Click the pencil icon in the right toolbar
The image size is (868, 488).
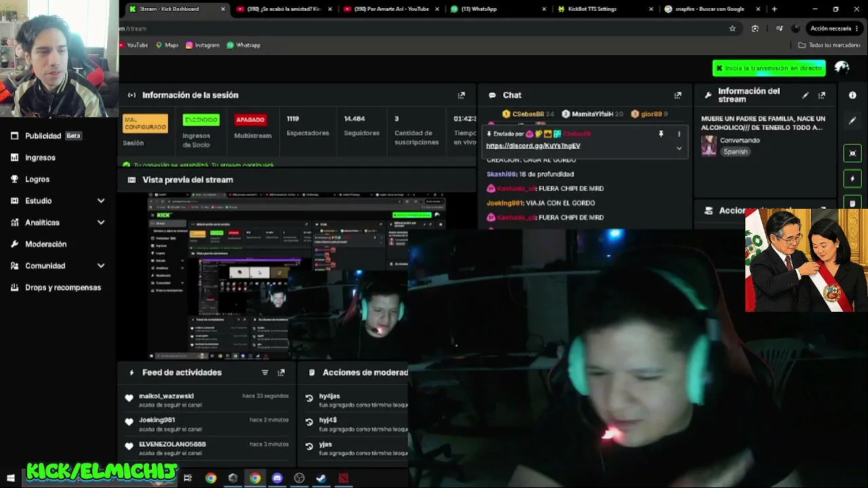coord(853,121)
